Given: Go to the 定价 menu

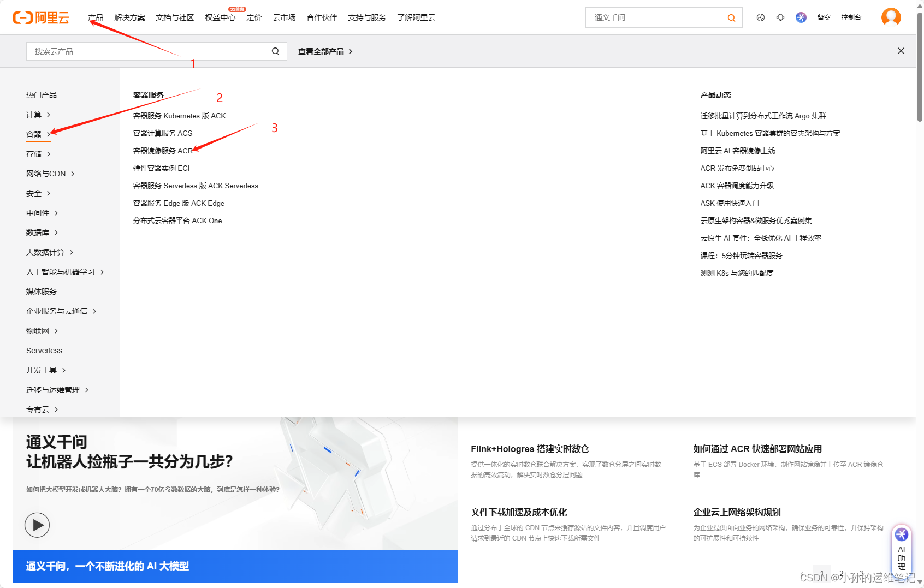Looking at the screenshot, I should [x=254, y=17].
